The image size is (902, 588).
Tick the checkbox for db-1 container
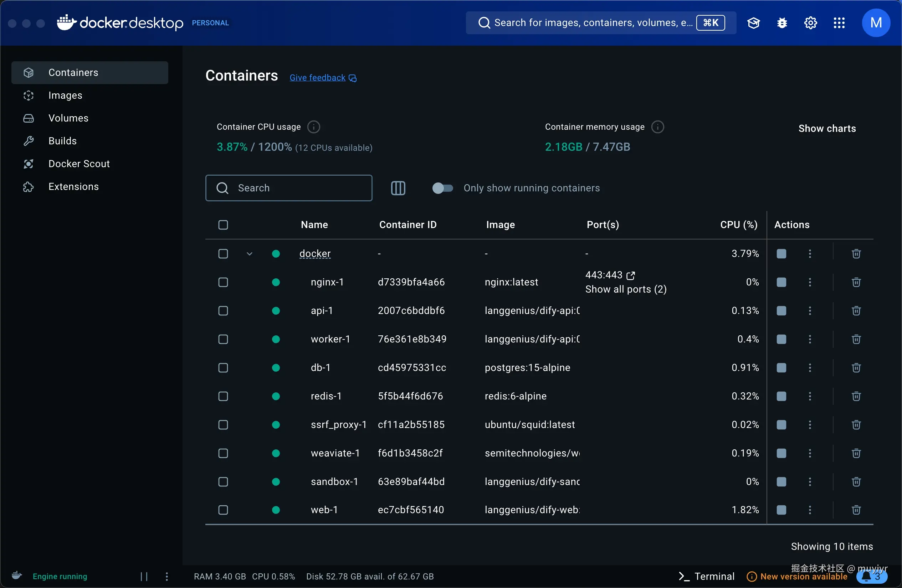pyautogui.click(x=223, y=367)
